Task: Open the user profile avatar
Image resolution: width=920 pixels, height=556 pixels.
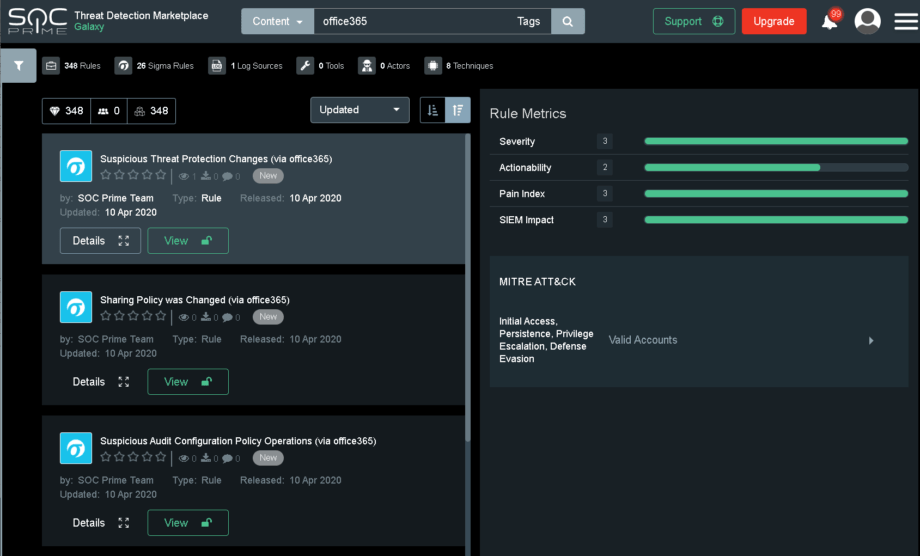Action: coord(867,21)
